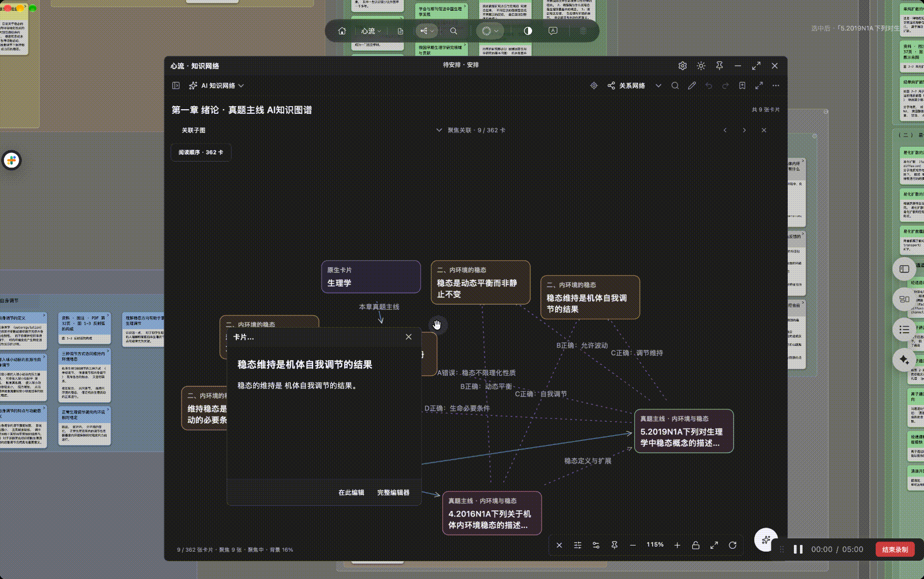Open the graph-view dropdown in the top toolbar
Screen dimensions: 924x579
427,31
